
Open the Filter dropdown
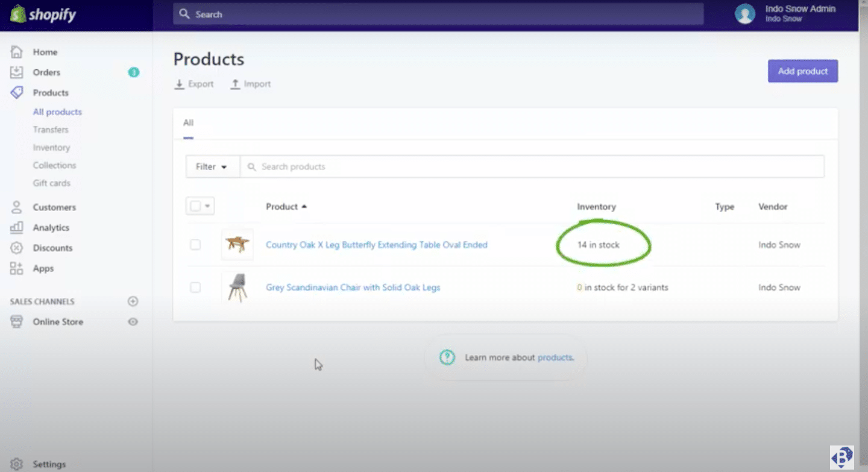pos(212,166)
